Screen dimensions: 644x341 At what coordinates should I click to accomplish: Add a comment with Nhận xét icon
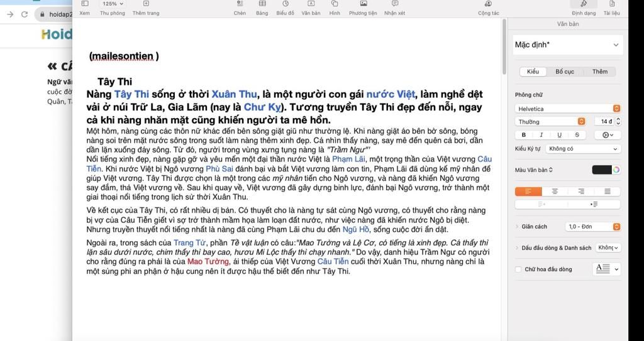(x=395, y=4)
